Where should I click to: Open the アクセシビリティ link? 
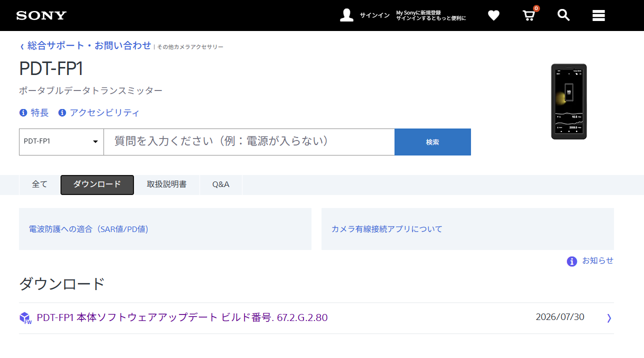[104, 112]
